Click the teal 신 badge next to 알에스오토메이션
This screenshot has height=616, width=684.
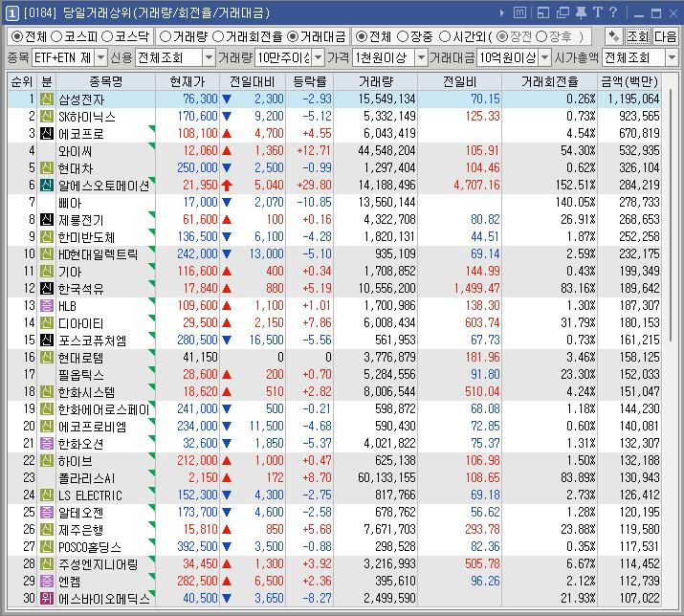[x=47, y=185]
